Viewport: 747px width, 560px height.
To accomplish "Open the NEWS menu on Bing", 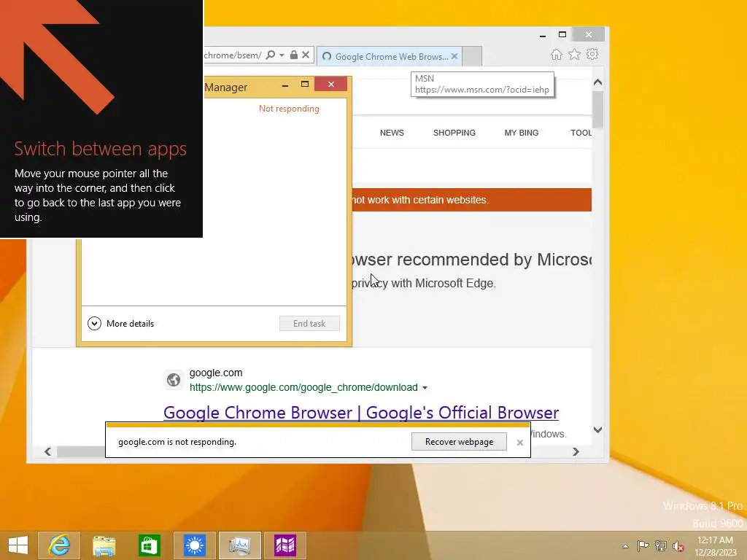I will coord(392,133).
